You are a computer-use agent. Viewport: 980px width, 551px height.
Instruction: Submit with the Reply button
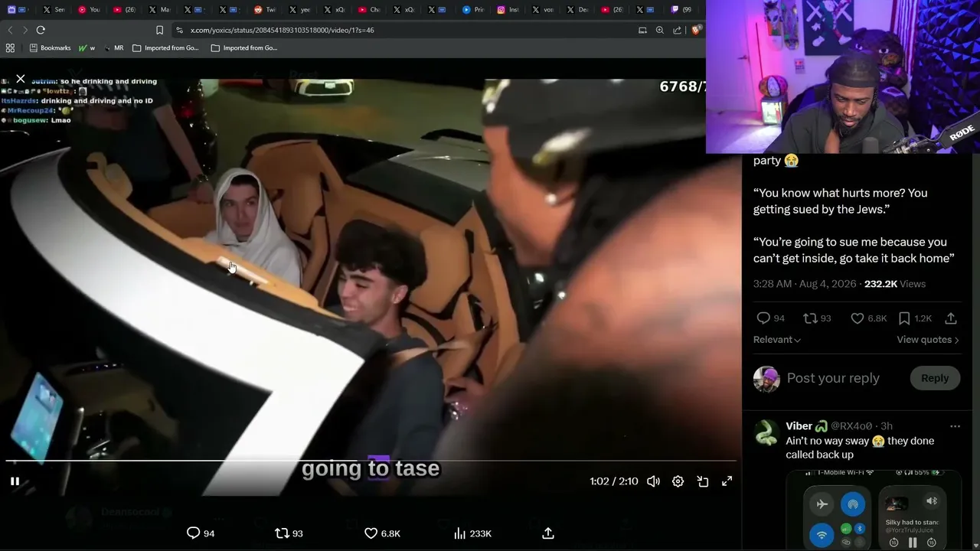tap(935, 378)
